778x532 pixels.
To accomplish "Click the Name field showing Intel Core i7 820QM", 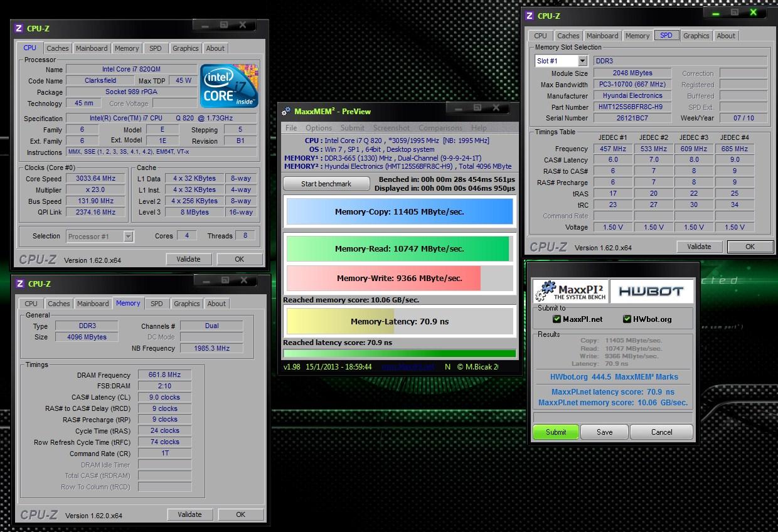I will (132, 69).
